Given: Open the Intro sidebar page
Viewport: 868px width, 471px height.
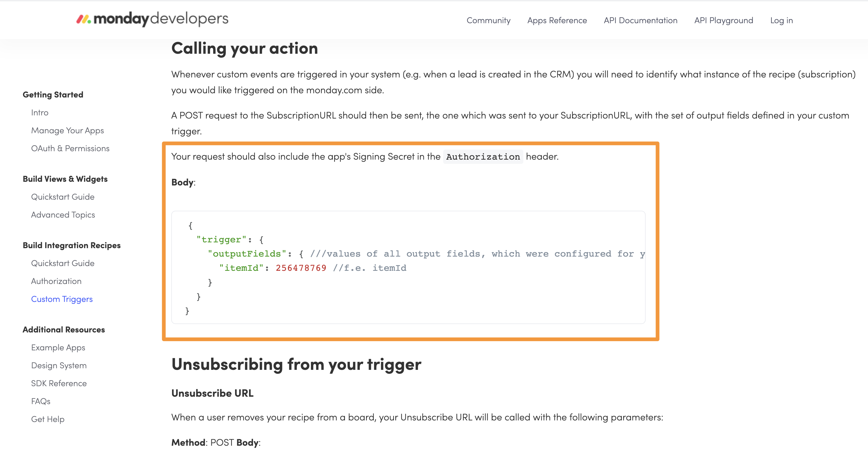Looking at the screenshot, I should point(40,112).
